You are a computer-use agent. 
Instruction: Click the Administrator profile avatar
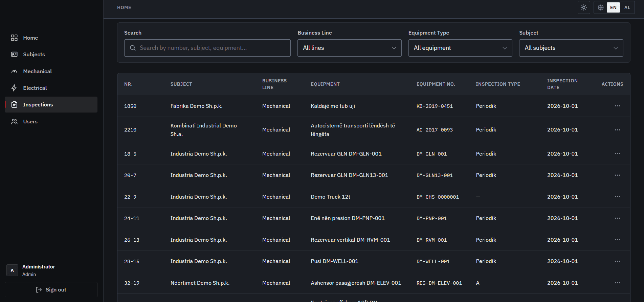pos(12,270)
